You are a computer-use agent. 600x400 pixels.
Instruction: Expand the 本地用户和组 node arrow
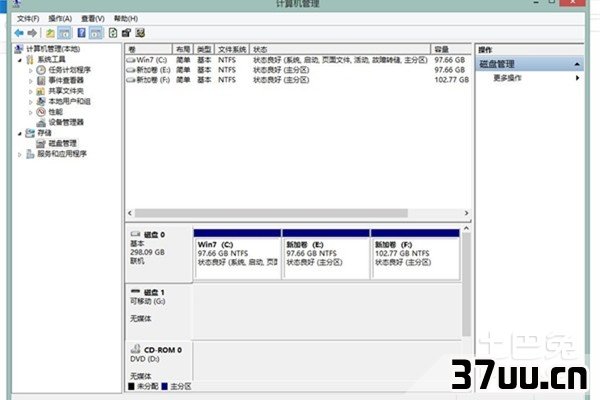31,102
